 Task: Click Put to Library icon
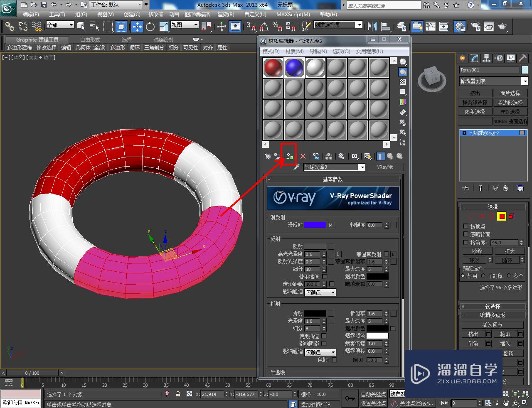[341, 156]
